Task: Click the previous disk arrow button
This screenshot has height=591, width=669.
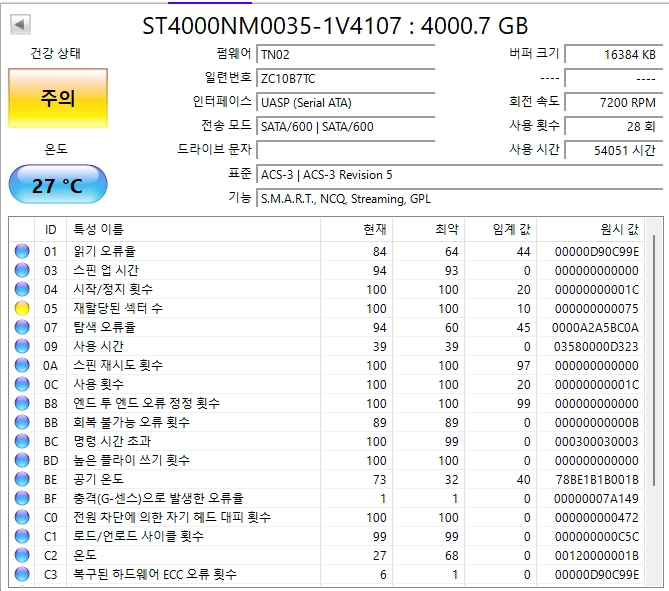Action: 20,24
